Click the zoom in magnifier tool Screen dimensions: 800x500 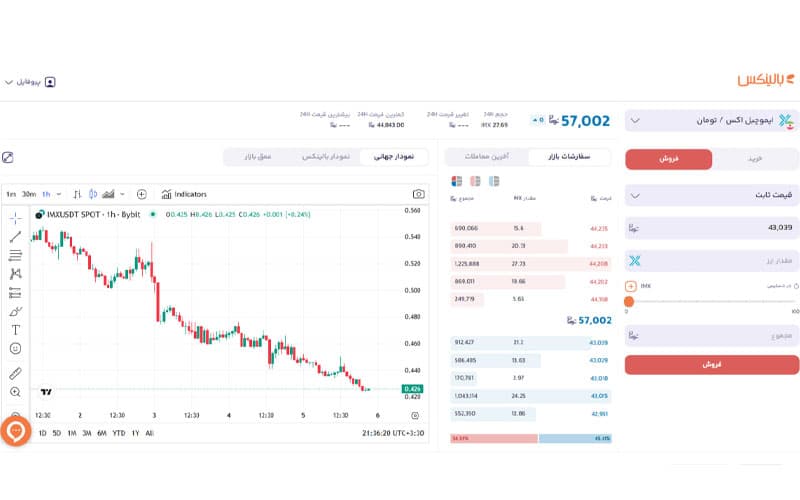pyautogui.click(x=15, y=392)
